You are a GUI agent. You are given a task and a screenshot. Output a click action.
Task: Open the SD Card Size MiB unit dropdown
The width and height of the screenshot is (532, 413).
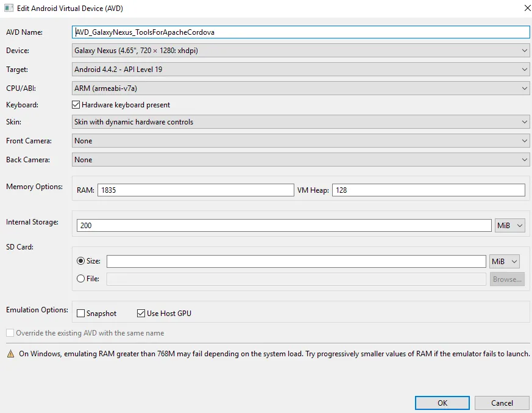click(x=505, y=262)
